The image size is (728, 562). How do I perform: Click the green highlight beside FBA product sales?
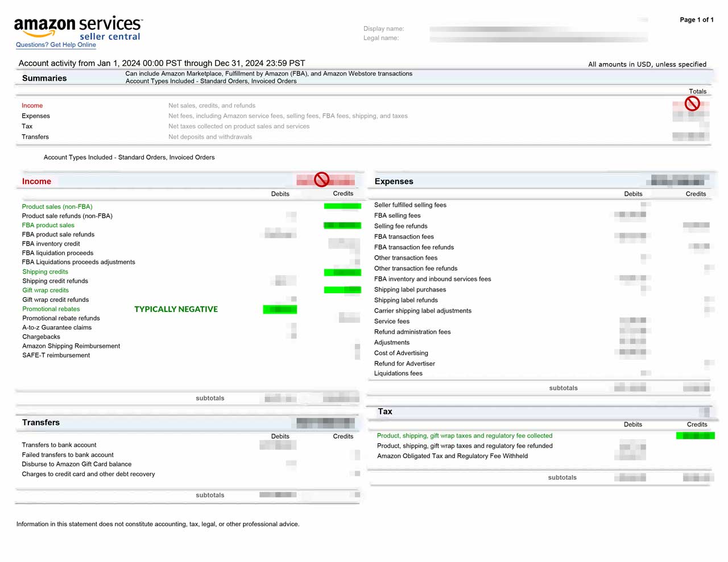(342, 226)
